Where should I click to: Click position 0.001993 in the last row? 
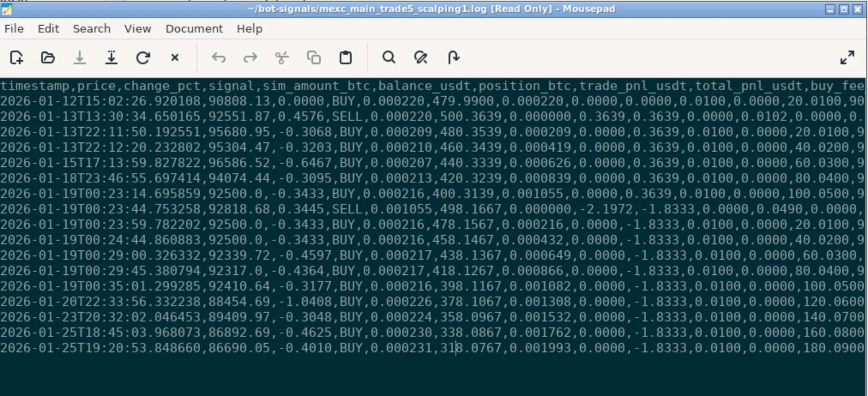pyautogui.click(x=540, y=348)
